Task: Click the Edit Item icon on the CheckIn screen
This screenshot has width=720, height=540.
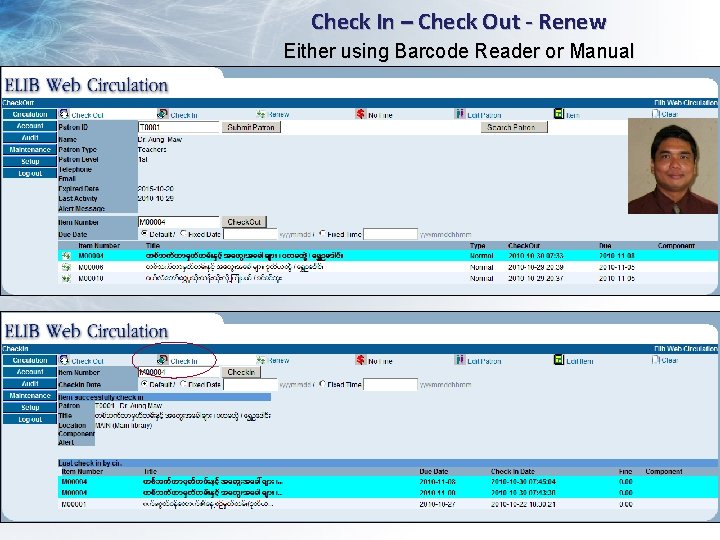Action: pyautogui.click(x=559, y=360)
